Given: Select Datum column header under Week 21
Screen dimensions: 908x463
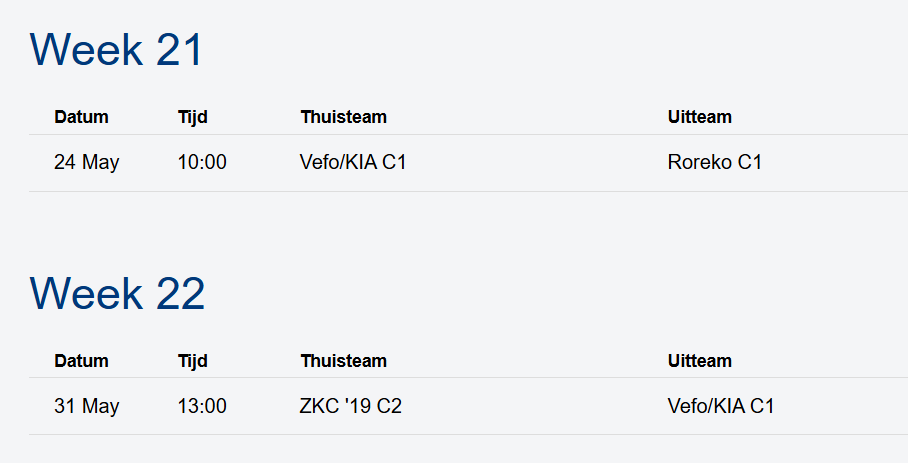Looking at the screenshot, I should (x=81, y=117).
